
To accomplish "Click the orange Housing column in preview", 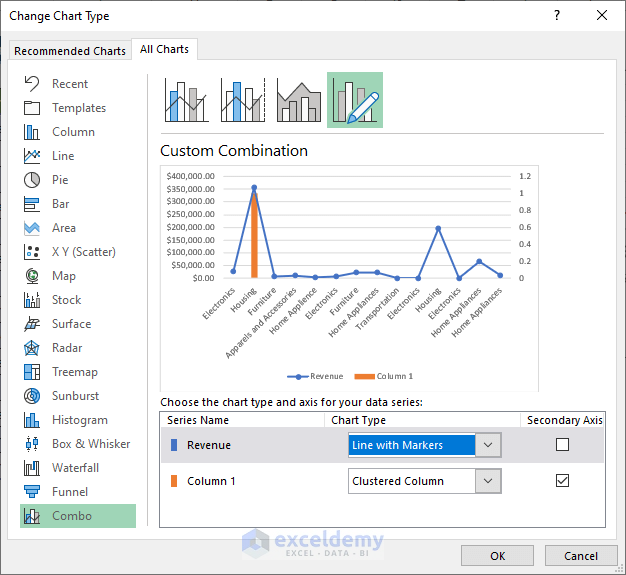I will (254, 235).
